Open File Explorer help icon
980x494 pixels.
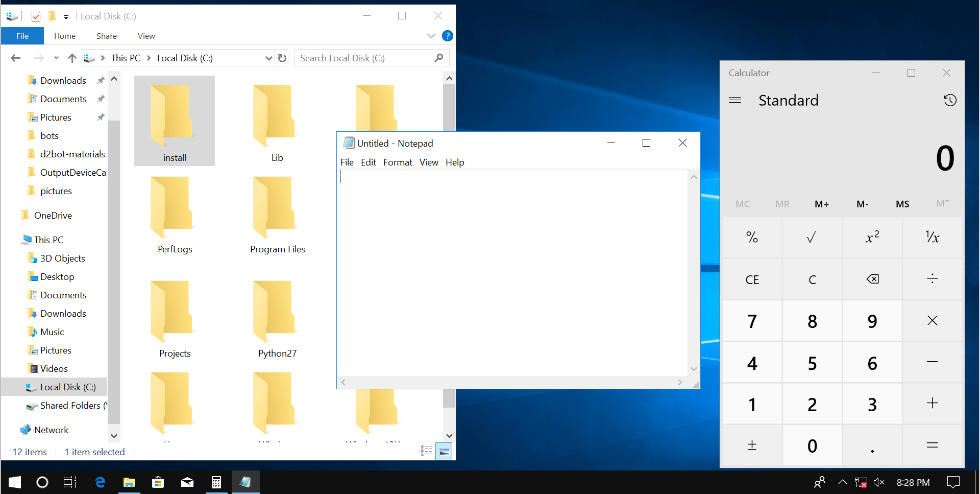tap(447, 36)
